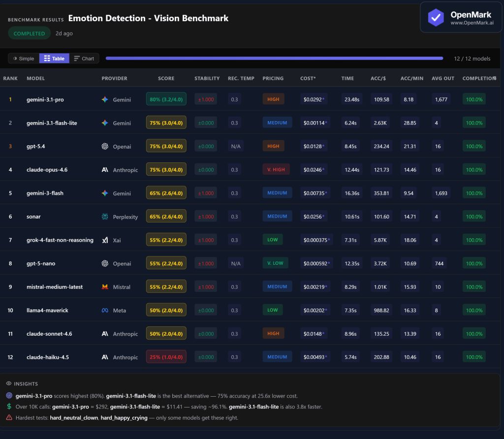Switch to the Simple view
504x439 pixels.
[24, 59]
